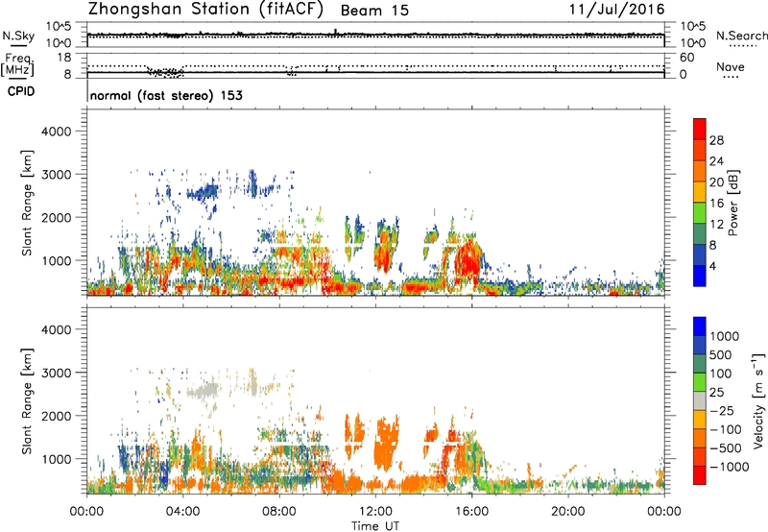The height and width of the screenshot is (532, 768).
Task: Click the 'Freq. [MHz]' axis label
Action: coord(17,64)
